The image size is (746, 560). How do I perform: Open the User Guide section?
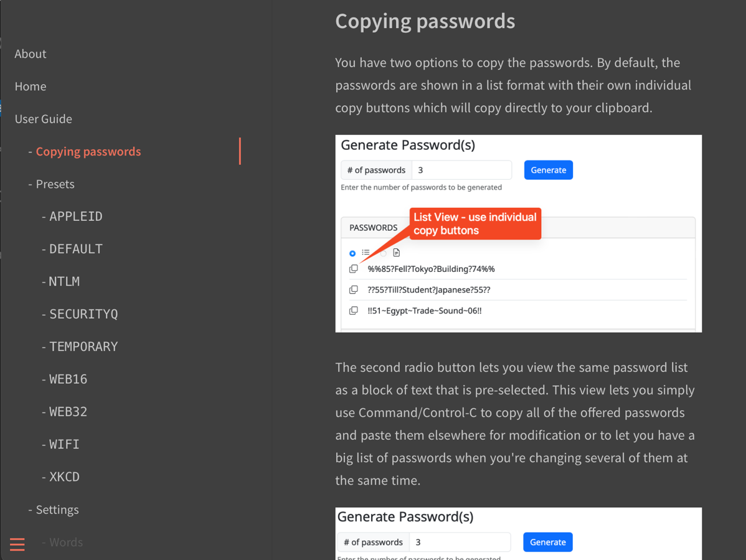pyautogui.click(x=44, y=119)
